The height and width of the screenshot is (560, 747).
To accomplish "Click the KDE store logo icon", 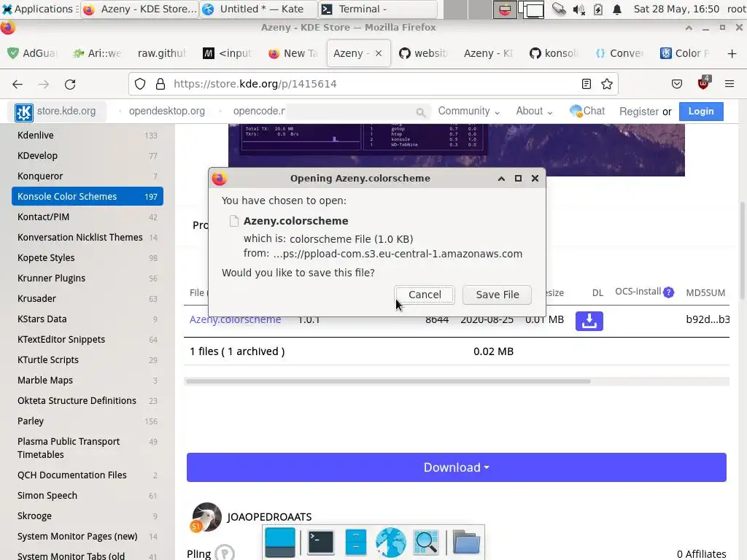I will tap(24, 112).
